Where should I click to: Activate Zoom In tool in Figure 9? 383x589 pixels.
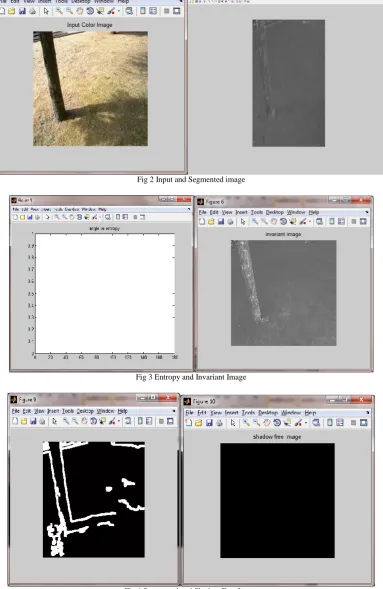pyautogui.click(x=66, y=421)
